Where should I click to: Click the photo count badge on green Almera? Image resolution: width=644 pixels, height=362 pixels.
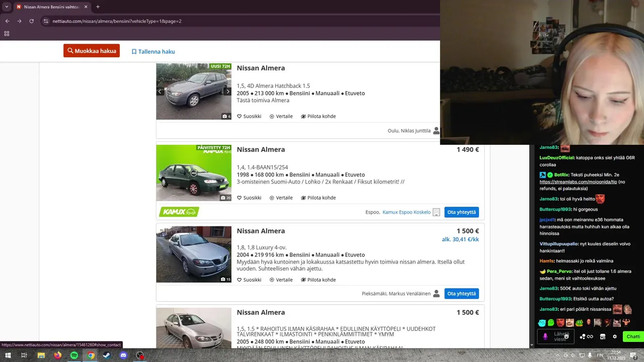point(226,198)
